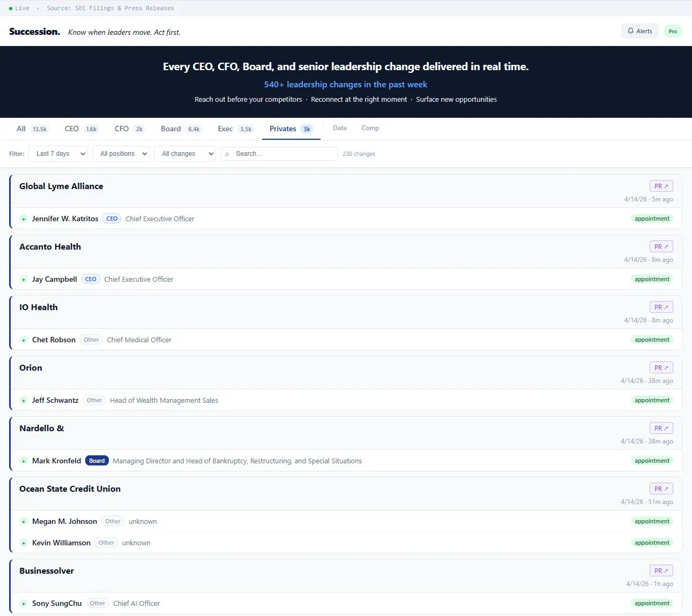Click the plus icon beside Chet Robson
692x616 pixels.
[24, 340]
